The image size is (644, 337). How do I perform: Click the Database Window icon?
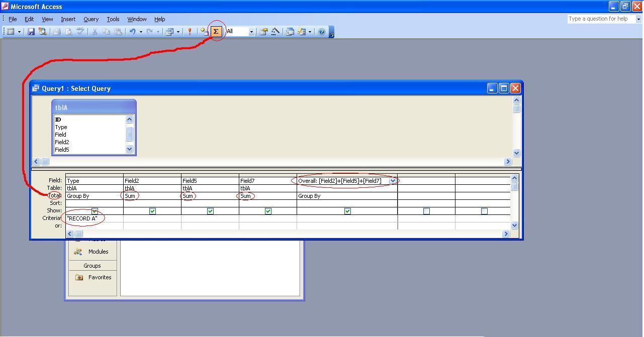click(x=290, y=32)
